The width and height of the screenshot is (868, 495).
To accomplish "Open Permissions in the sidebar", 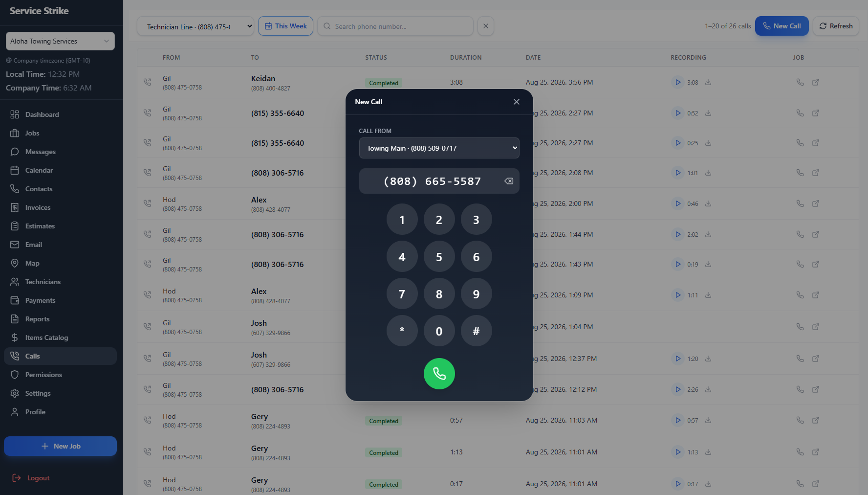I will 60,375.
